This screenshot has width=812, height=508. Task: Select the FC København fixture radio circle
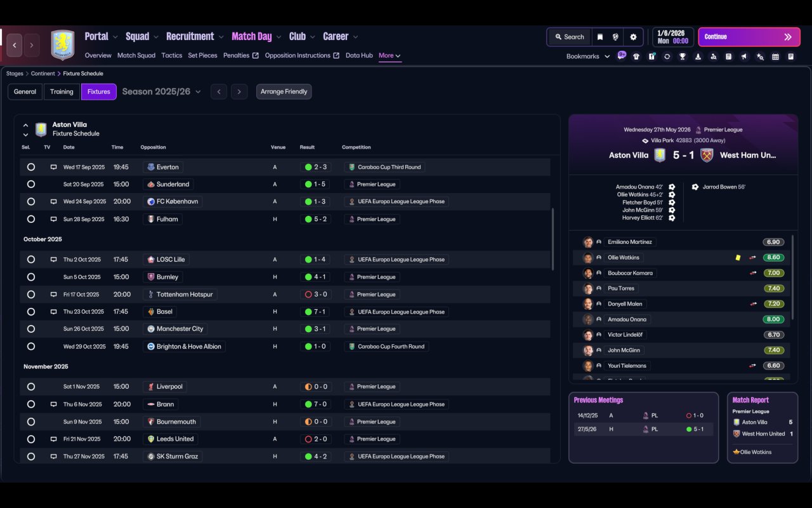click(x=31, y=201)
